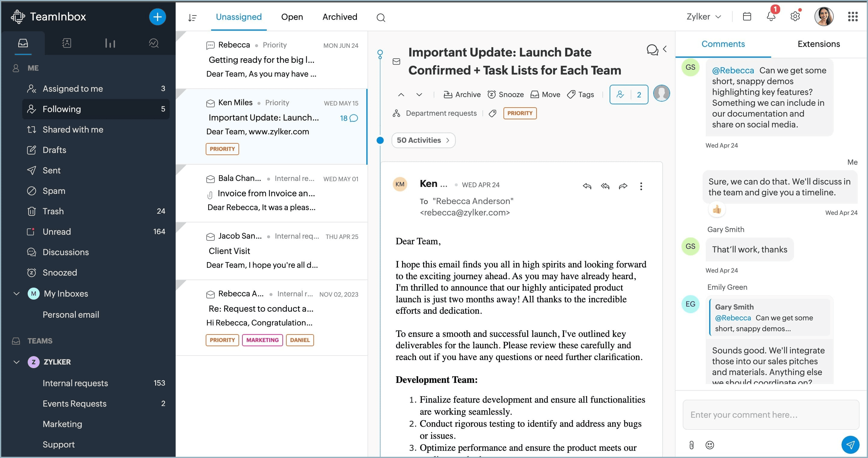Open the calendar icon in header
Image resolution: width=868 pixels, height=458 pixels.
click(747, 17)
